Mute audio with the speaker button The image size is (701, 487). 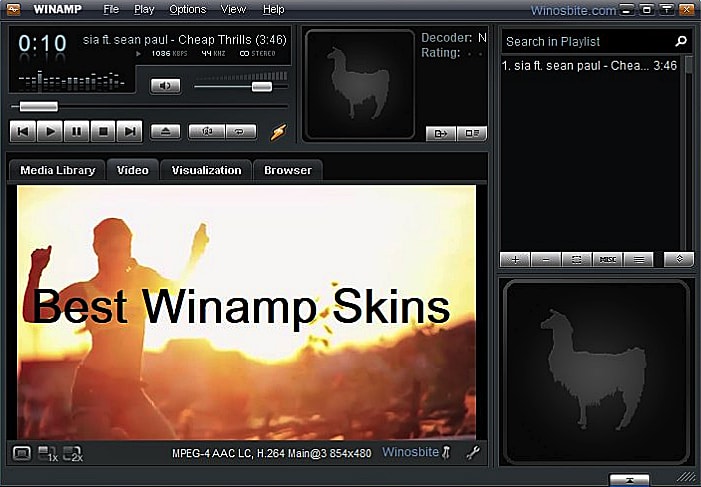click(x=165, y=85)
